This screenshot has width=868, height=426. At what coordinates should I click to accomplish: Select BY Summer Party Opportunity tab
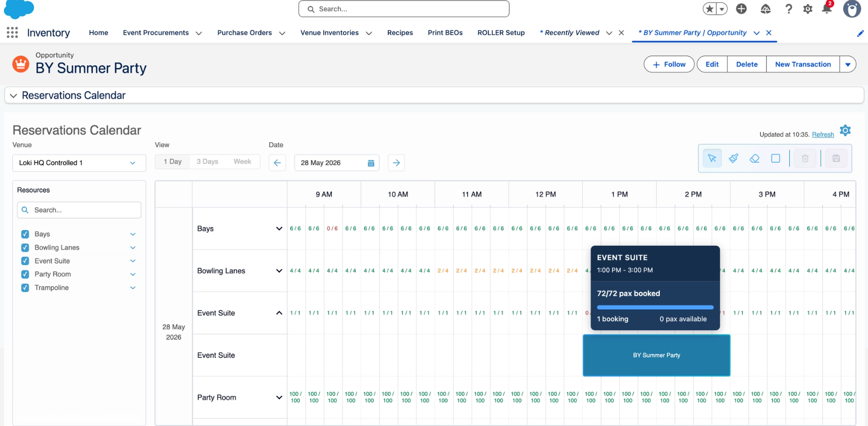pos(692,32)
